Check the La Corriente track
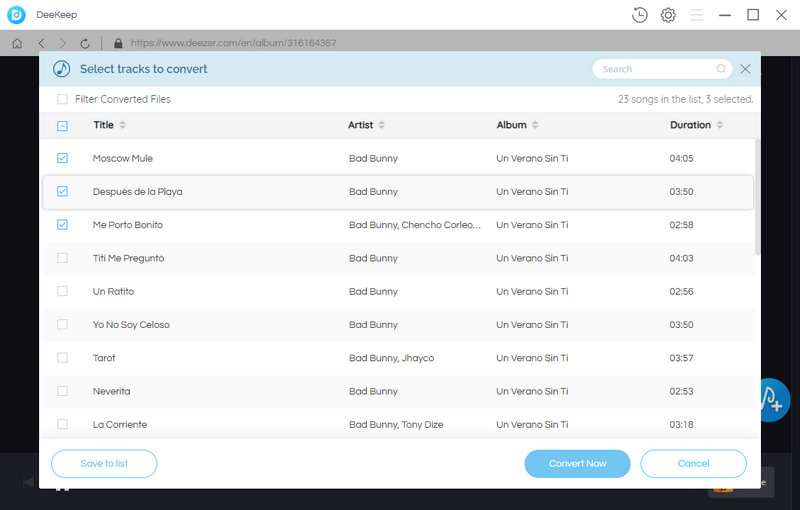Viewport: 800px width, 510px height. pos(62,424)
